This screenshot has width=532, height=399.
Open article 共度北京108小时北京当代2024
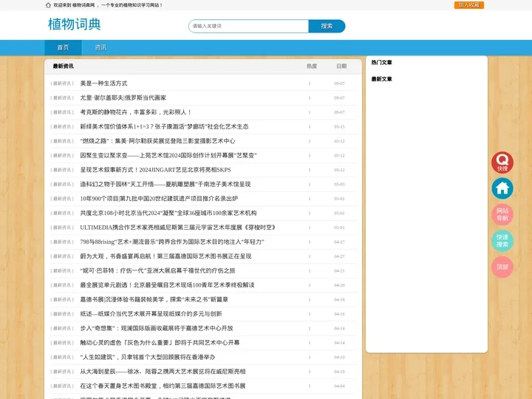168,213
